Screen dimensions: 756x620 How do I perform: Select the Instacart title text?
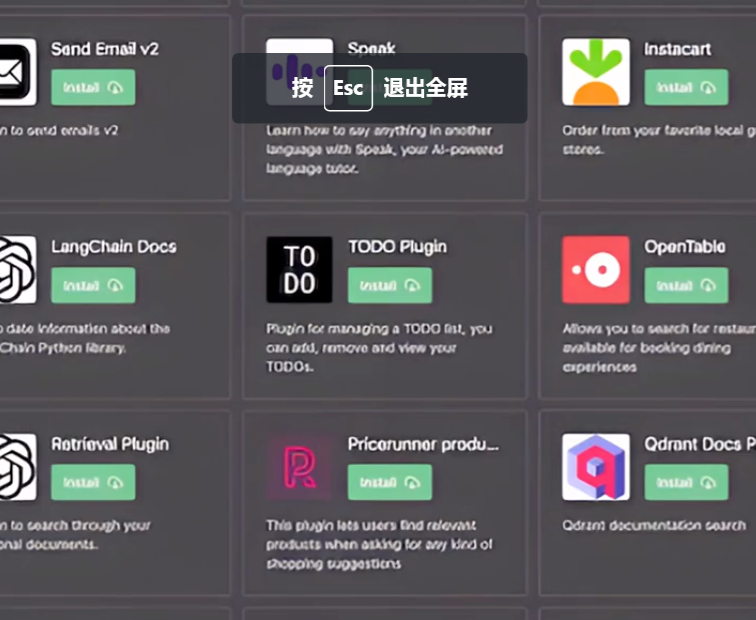click(x=677, y=49)
